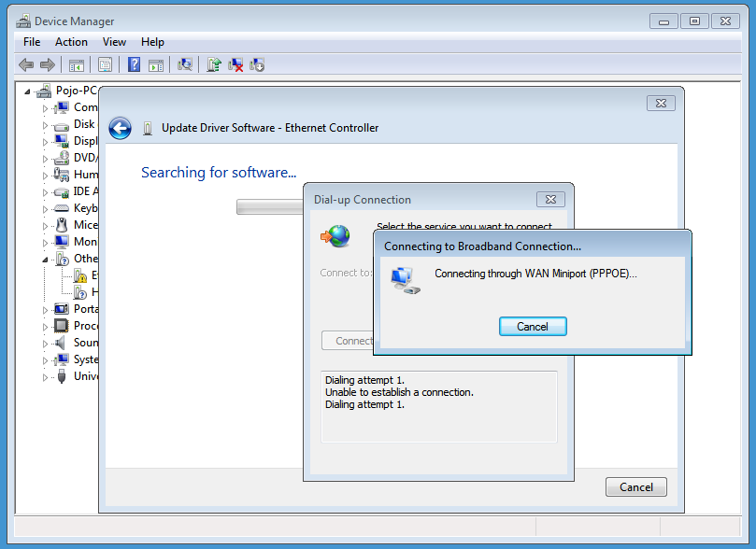This screenshot has height=549, width=756.
Task: Select the Other devices category icon
Action: [63, 259]
